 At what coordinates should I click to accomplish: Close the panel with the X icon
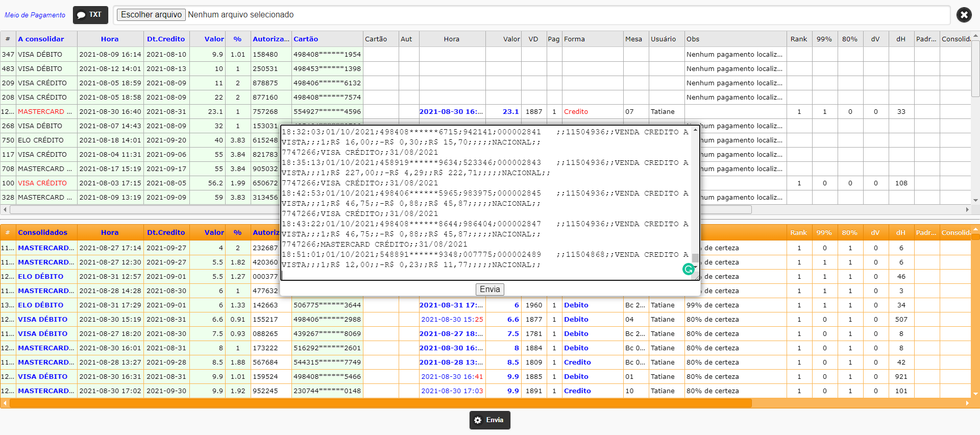(964, 15)
